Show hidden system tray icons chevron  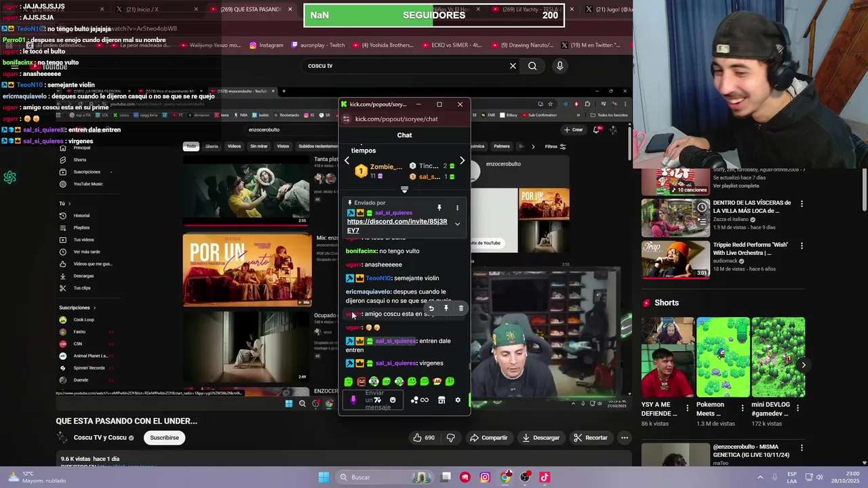point(760,477)
